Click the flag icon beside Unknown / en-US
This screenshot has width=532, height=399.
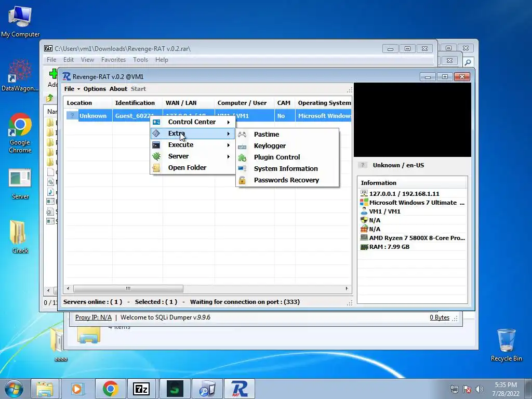tap(362, 165)
